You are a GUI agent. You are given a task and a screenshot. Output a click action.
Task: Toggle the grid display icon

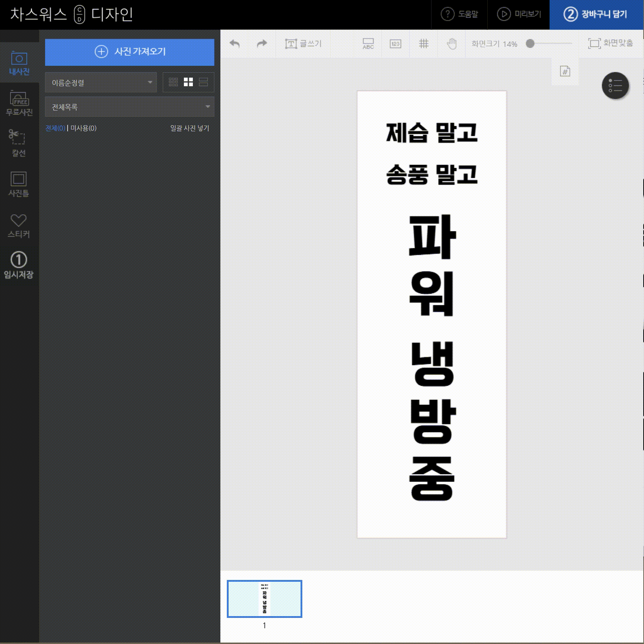point(424,44)
